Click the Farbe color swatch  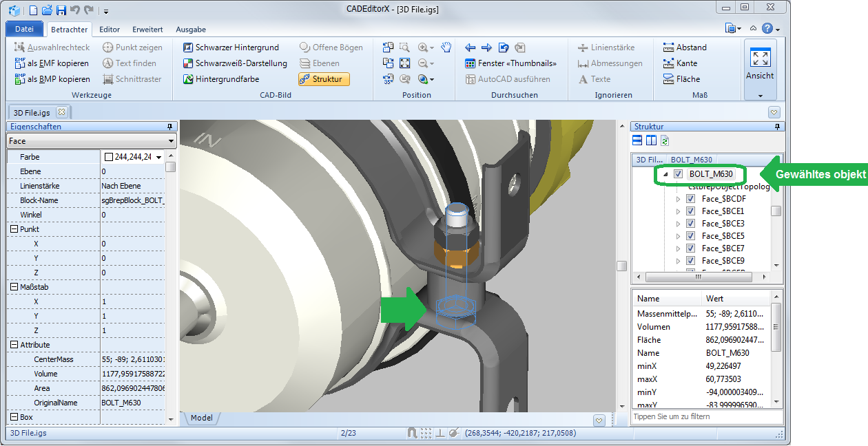pyautogui.click(x=109, y=157)
